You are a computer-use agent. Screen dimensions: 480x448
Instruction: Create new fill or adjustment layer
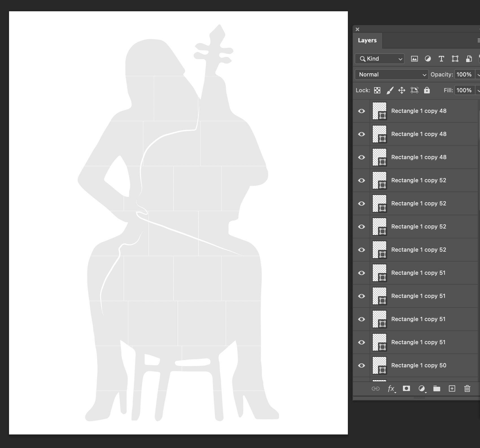click(422, 389)
